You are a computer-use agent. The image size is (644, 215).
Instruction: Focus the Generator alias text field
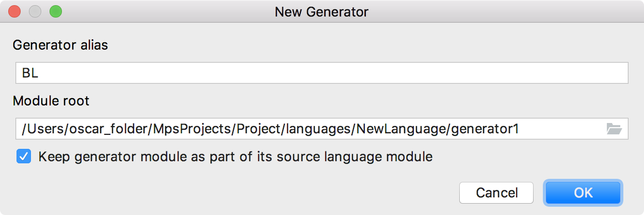point(322,73)
